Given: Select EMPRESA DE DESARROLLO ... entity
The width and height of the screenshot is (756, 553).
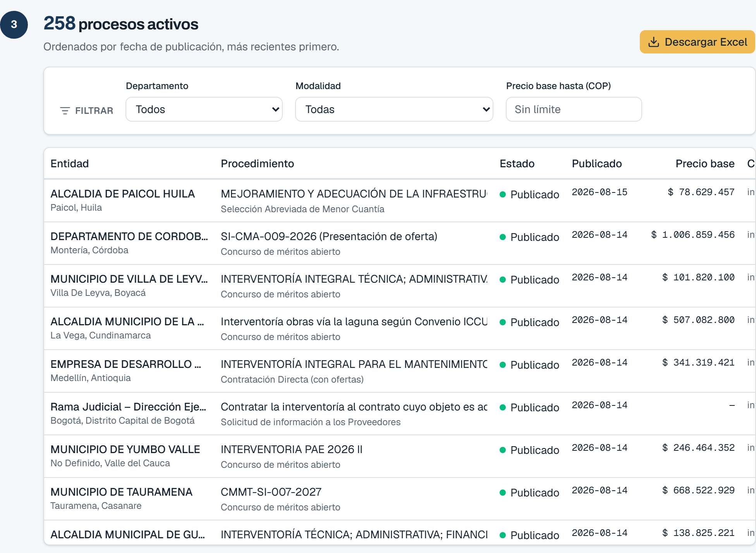Looking at the screenshot, I should tap(126, 364).
